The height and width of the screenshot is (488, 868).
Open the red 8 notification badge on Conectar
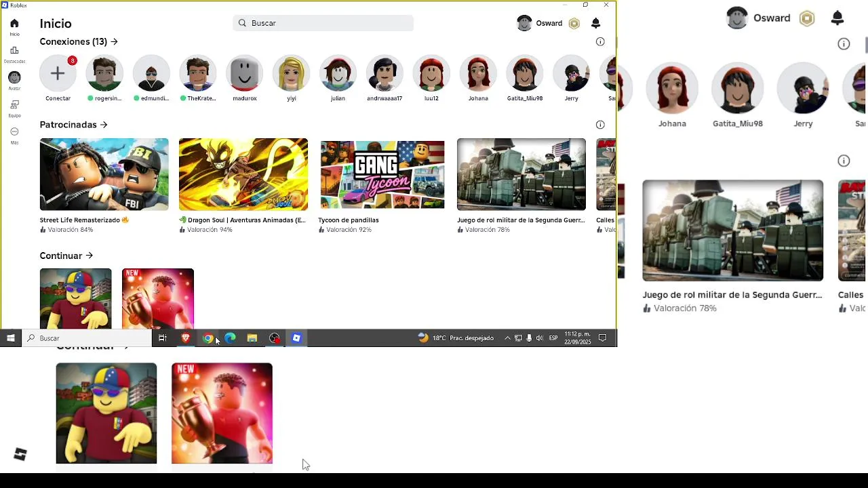[72, 60]
